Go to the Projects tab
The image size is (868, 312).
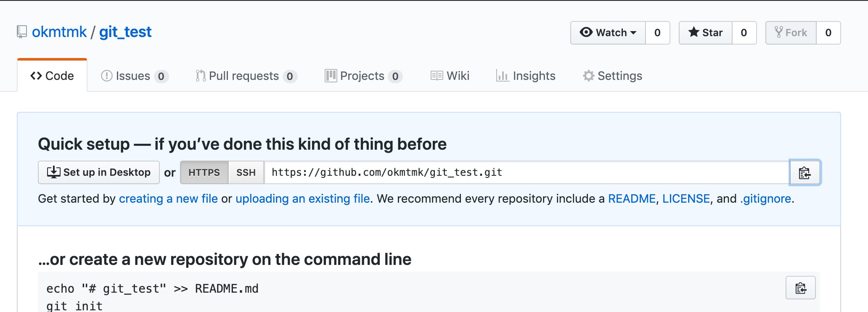tap(363, 76)
